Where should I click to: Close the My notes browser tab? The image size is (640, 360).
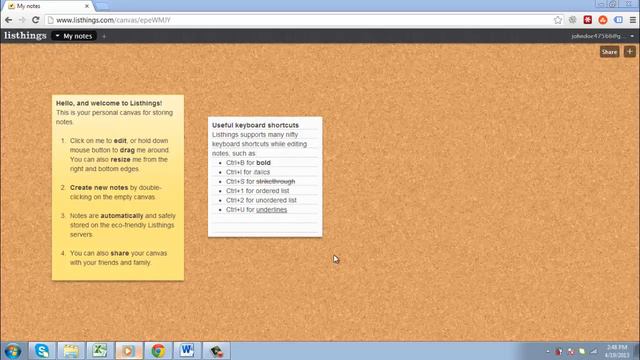point(87,6)
